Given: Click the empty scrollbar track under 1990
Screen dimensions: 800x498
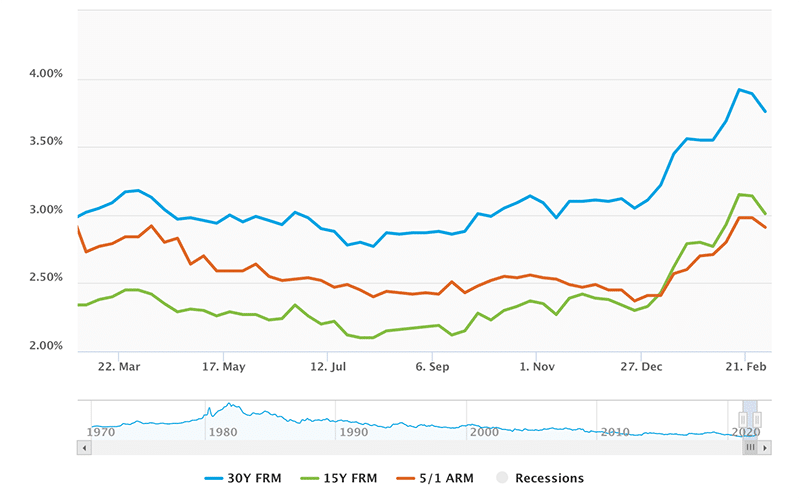Looking at the screenshot, I should click(x=353, y=448).
